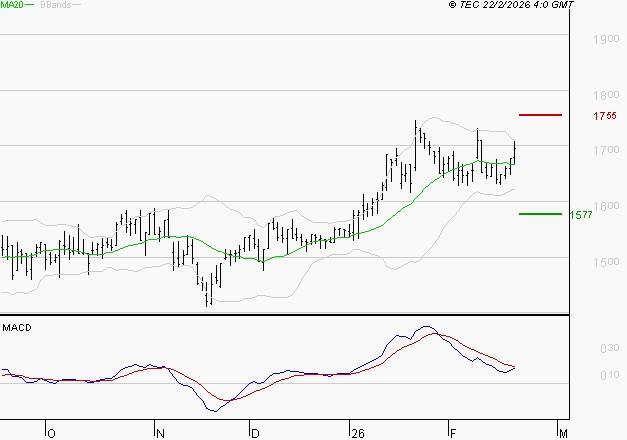Click the 1600 price axis label

click(606, 206)
